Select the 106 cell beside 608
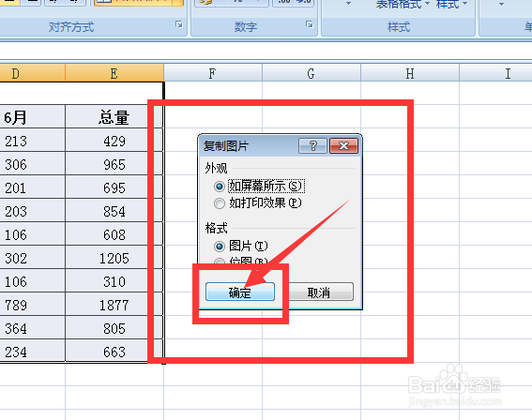532x420 pixels. pyautogui.click(x=33, y=233)
